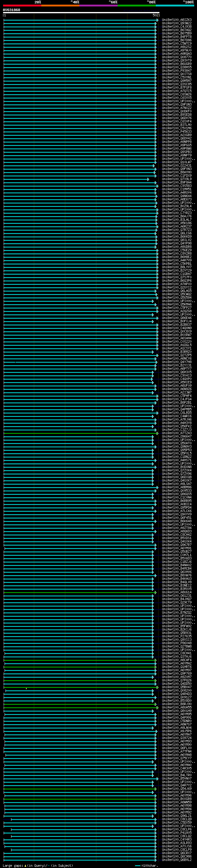Select the UniRef100_C1BN22 label
This screenshot has width=197, height=868.
pos(176,457)
